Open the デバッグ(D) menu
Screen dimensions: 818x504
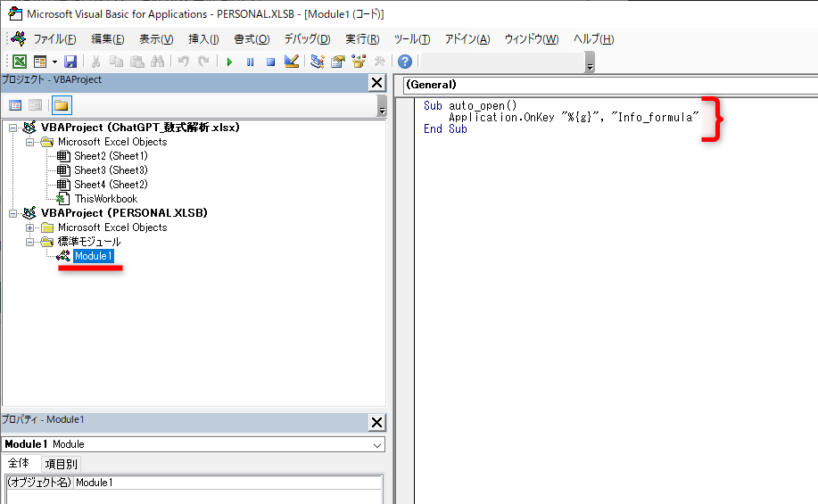307,39
